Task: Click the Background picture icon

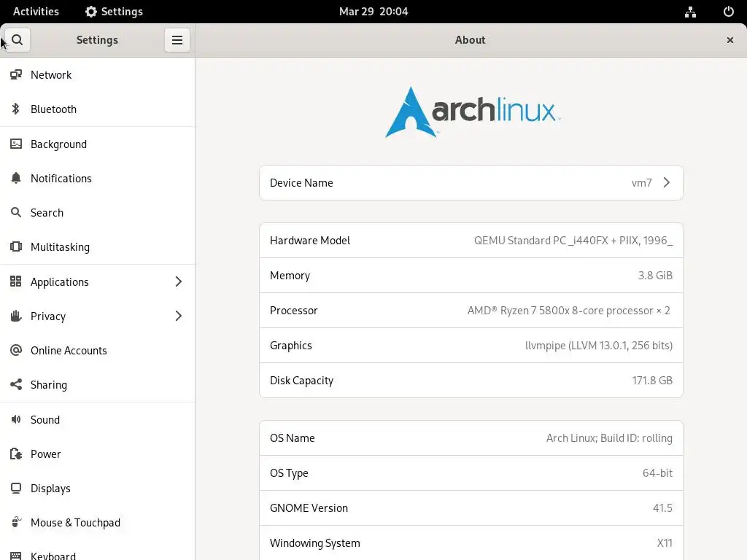Action: 16,144
